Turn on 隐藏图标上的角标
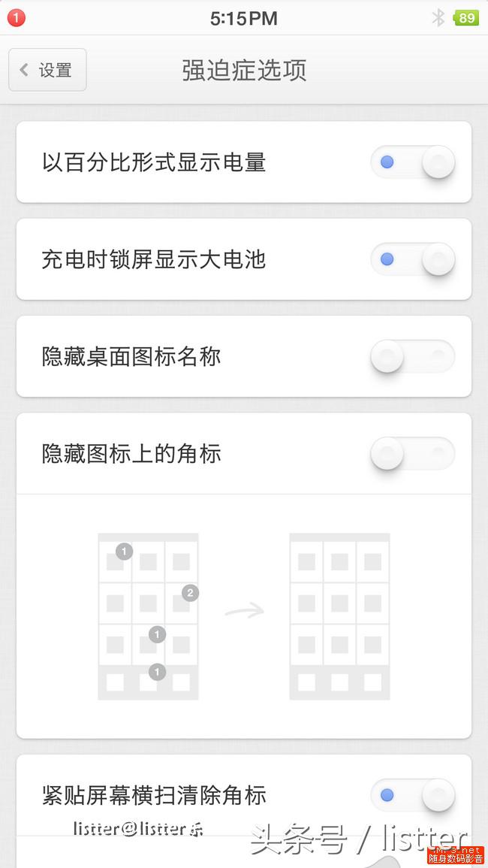This screenshot has height=868, width=488. tap(411, 453)
